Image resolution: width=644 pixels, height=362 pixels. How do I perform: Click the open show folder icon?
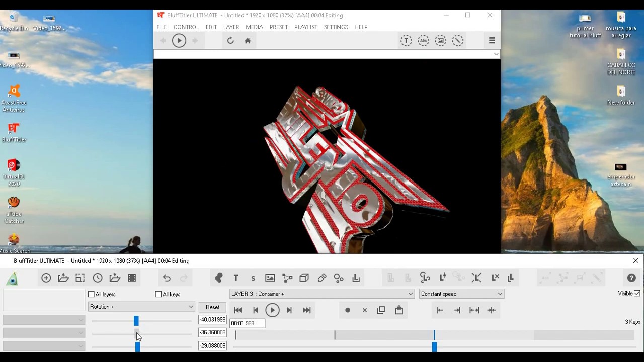coord(63,278)
